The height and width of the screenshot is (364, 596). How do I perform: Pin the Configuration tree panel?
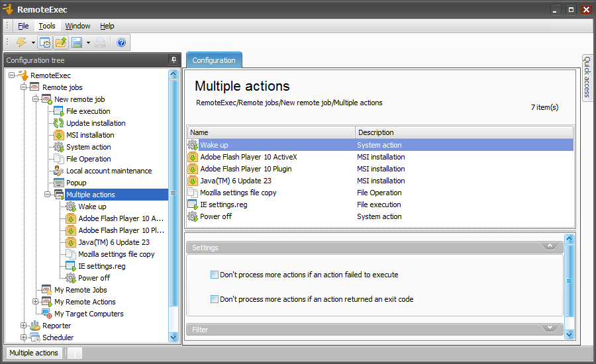click(x=174, y=60)
